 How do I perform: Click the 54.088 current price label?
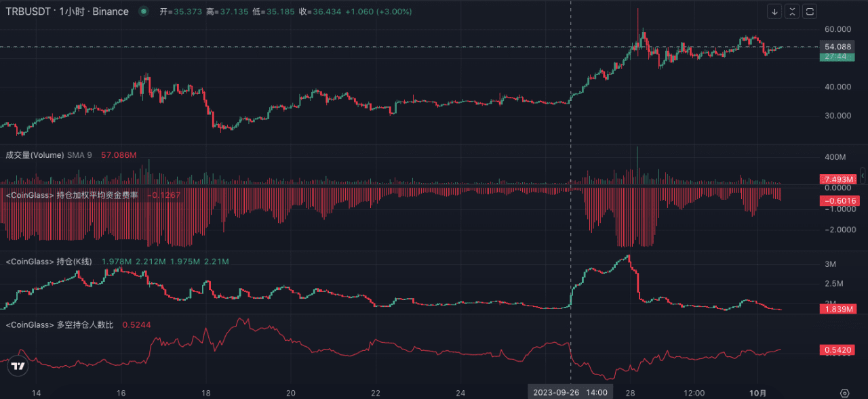[x=838, y=47]
